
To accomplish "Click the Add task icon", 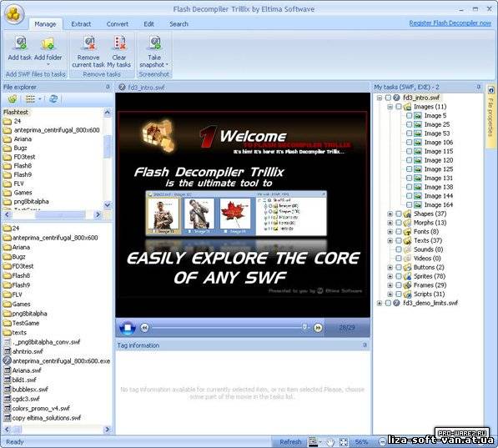I will (21, 43).
